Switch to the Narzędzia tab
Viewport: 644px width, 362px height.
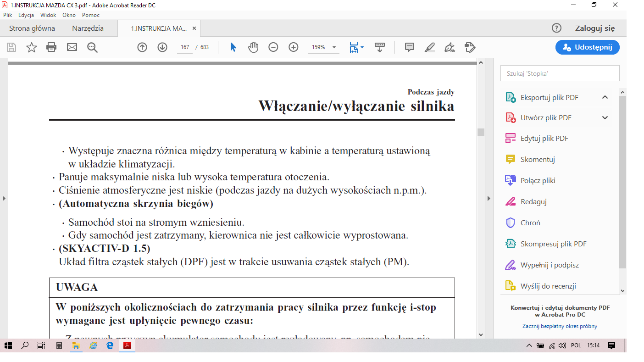88,28
